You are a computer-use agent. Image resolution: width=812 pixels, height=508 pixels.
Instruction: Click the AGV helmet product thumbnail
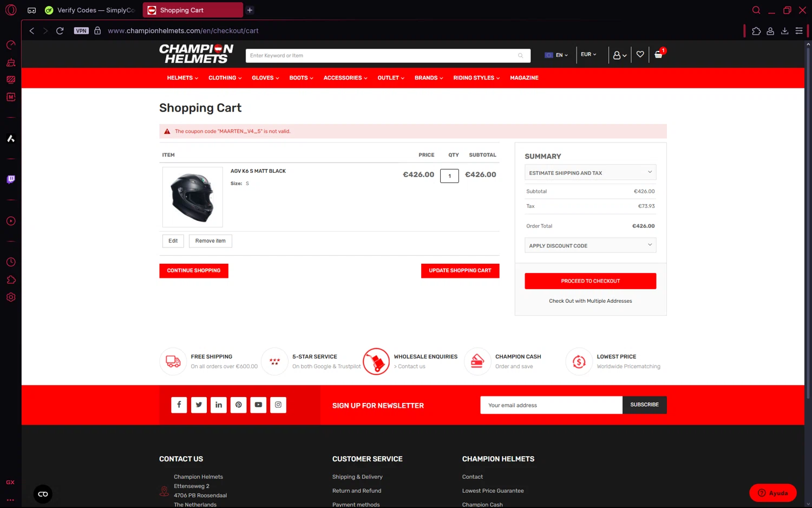pos(193,197)
